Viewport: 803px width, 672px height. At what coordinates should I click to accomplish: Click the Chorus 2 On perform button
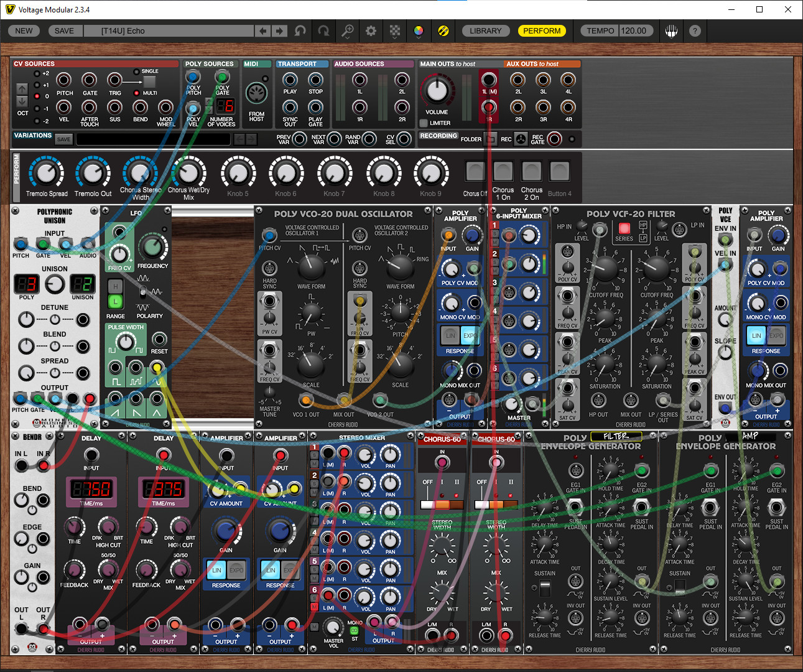531,170
